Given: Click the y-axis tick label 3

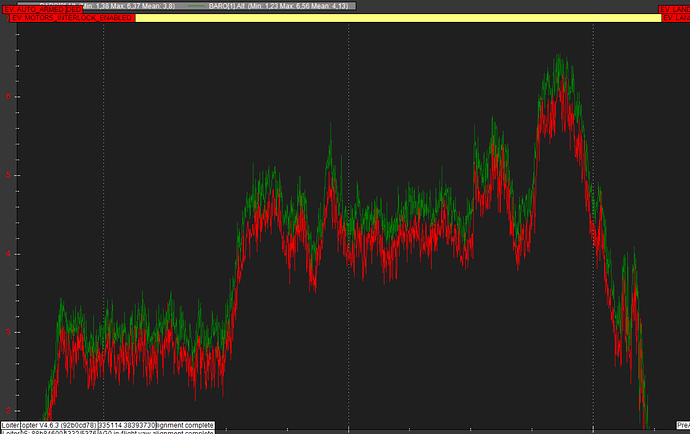Looking at the screenshot, I should click(x=9, y=332).
